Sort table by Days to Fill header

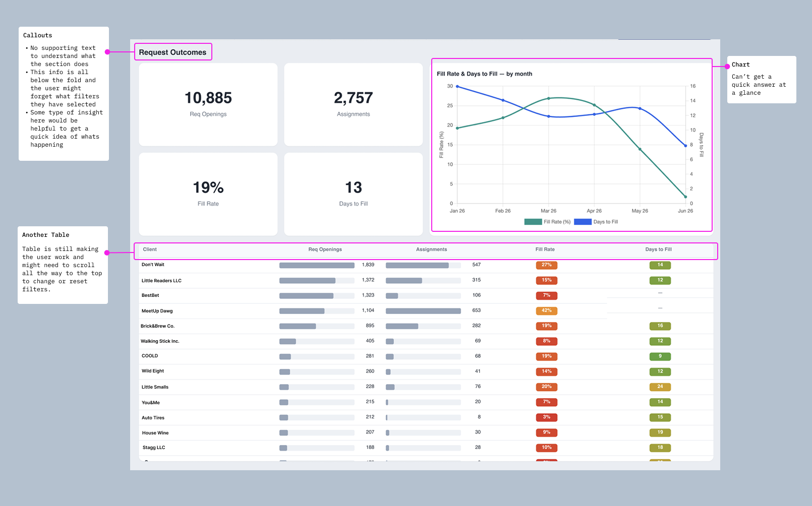pyautogui.click(x=659, y=249)
